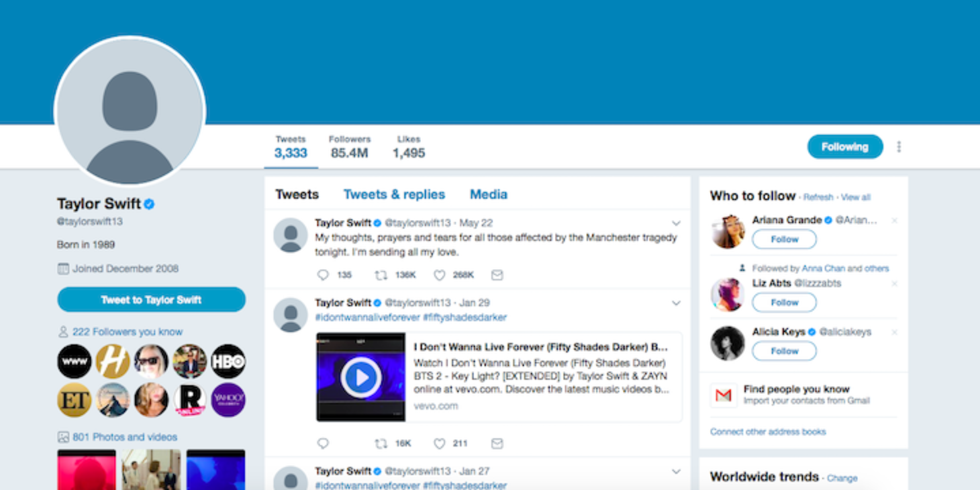Viewport: 980px width, 490px height.
Task: Open the R Online follower avatar
Action: [190, 400]
